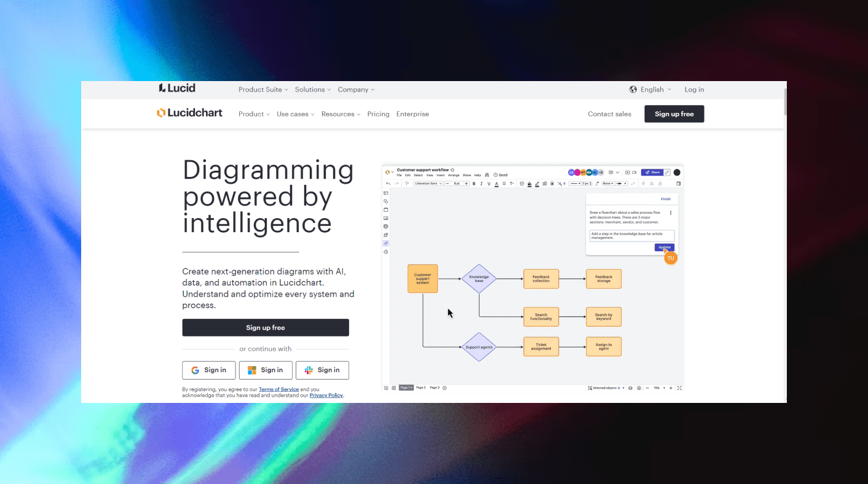Open the Terms of Service link
Image resolution: width=868 pixels, height=484 pixels.
[x=278, y=389]
